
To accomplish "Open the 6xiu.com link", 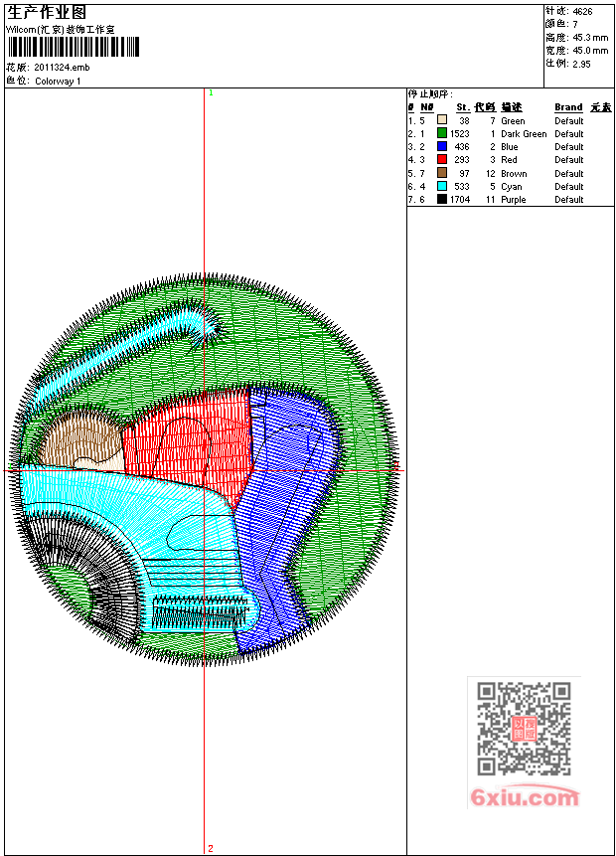I will (524, 797).
